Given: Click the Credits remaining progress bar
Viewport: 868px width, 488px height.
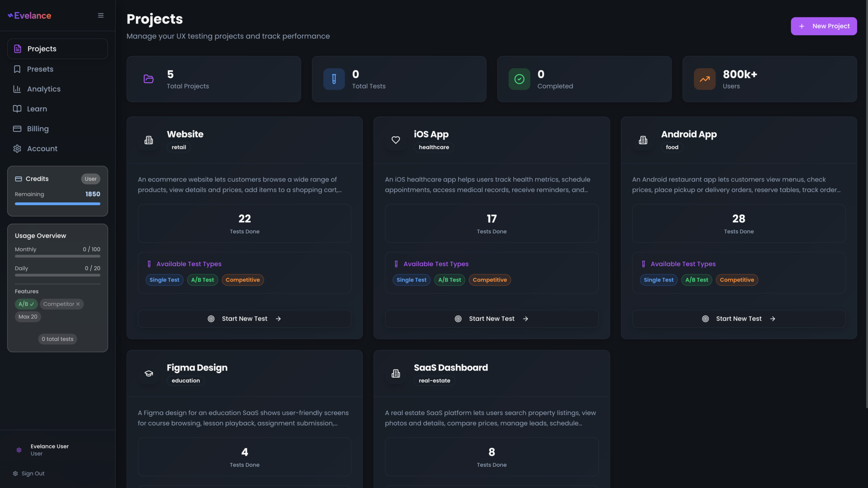Looking at the screenshot, I should tap(57, 204).
